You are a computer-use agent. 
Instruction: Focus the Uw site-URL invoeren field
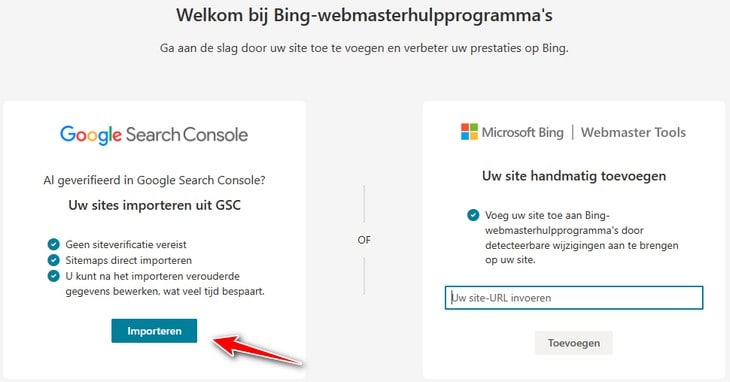[574, 298]
